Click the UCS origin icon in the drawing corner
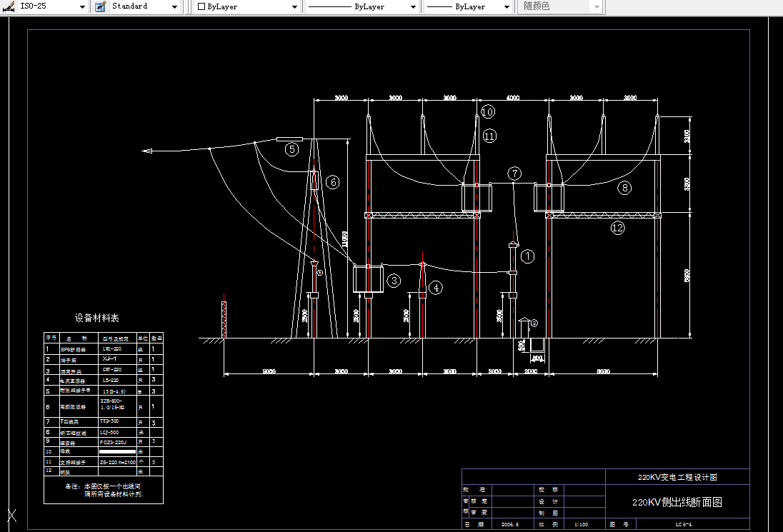This screenshot has height=532, width=783. (11, 516)
